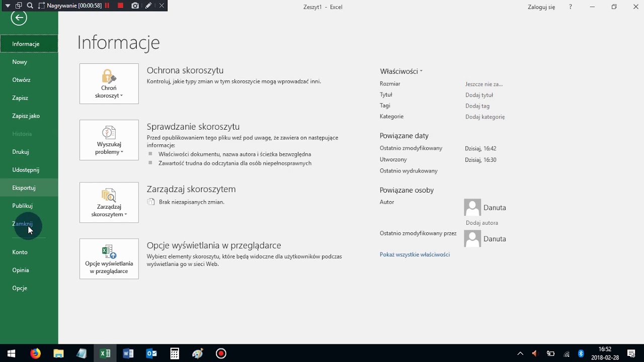Open Help with the question mark
This screenshot has height=362, width=644.
click(570, 7)
